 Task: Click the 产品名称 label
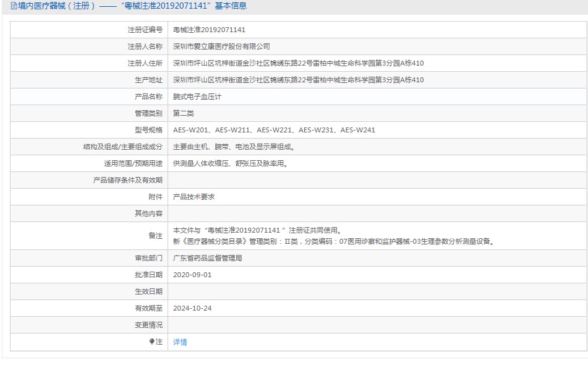click(x=148, y=97)
